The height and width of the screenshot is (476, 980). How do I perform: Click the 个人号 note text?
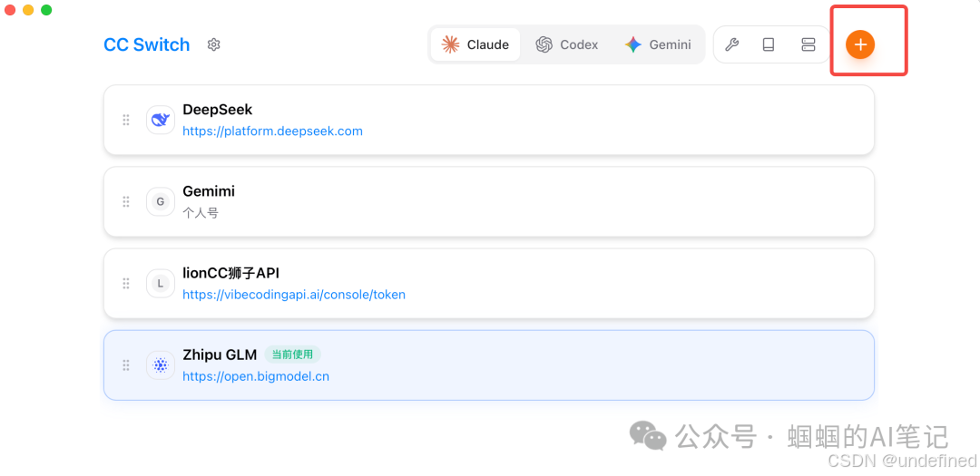[x=201, y=213]
